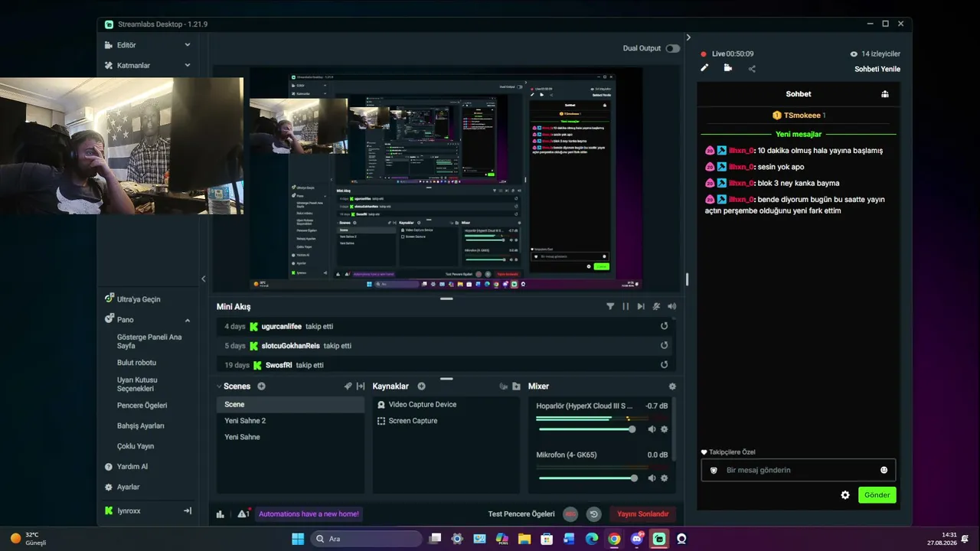Open Gösterge Paneli Ana Sayfa

(x=149, y=341)
